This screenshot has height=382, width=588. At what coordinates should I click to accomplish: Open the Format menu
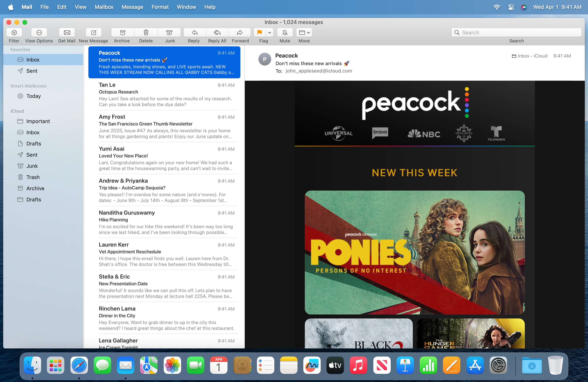click(160, 7)
